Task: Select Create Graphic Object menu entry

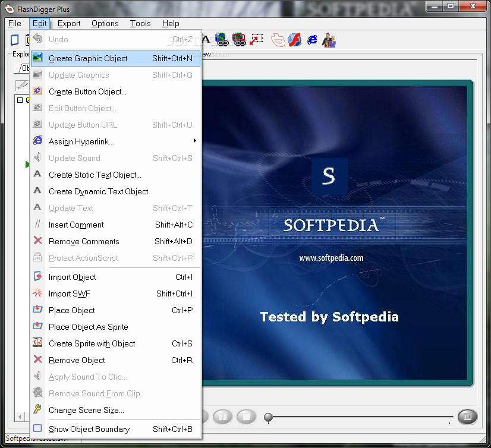Action: pos(115,59)
